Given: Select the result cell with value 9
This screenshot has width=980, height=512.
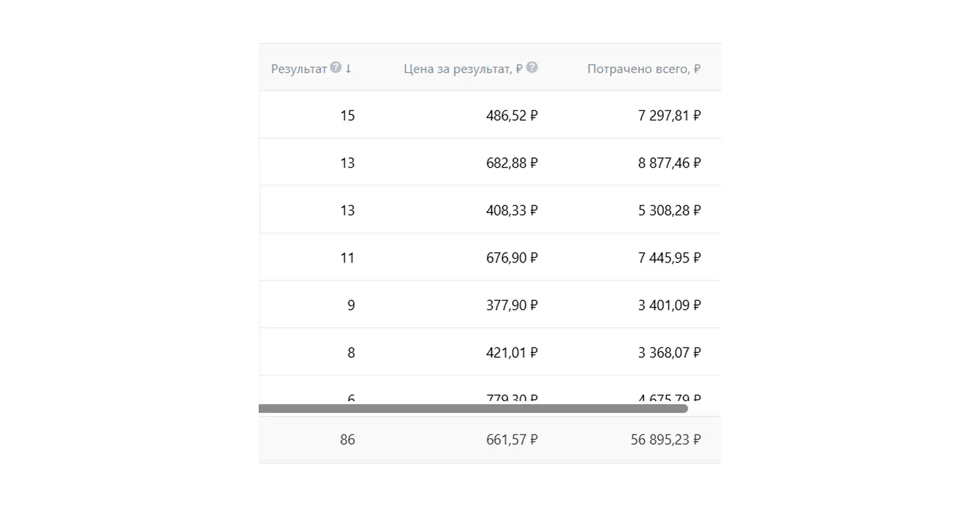Looking at the screenshot, I should pyautogui.click(x=351, y=305).
